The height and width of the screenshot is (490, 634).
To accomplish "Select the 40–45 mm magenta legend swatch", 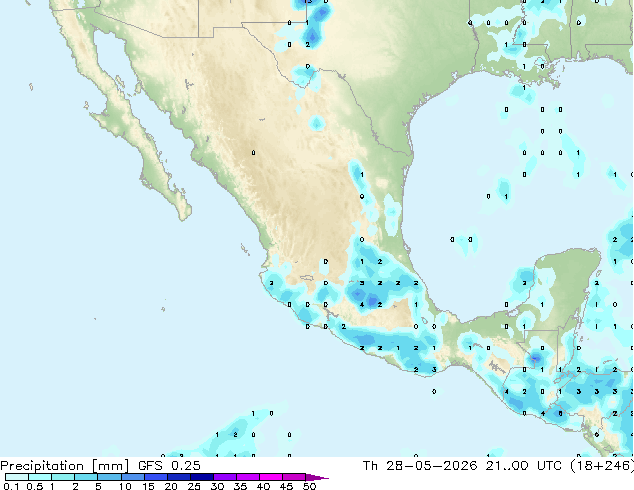I will 271,477.
